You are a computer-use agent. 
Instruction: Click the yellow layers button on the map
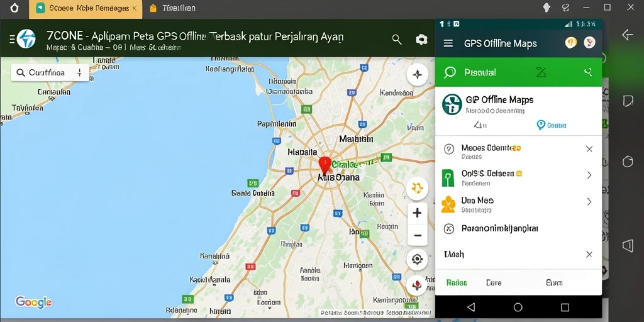(418, 189)
